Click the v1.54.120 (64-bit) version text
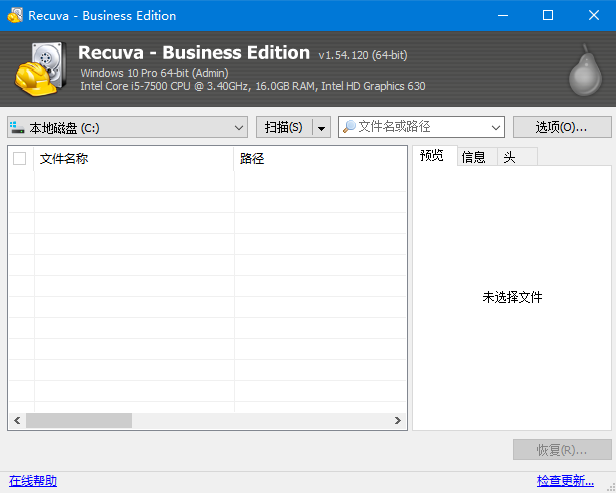The height and width of the screenshot is (493, 616). 363,55
